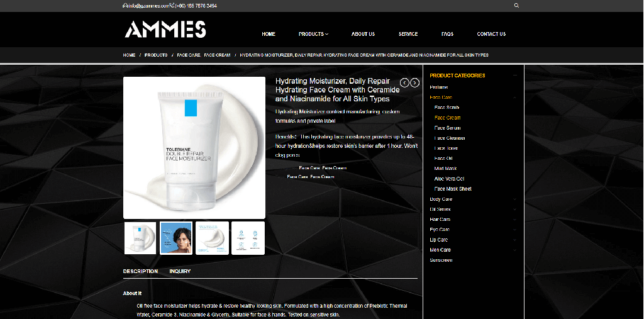Open the Oil Series category link

point(440,210)
